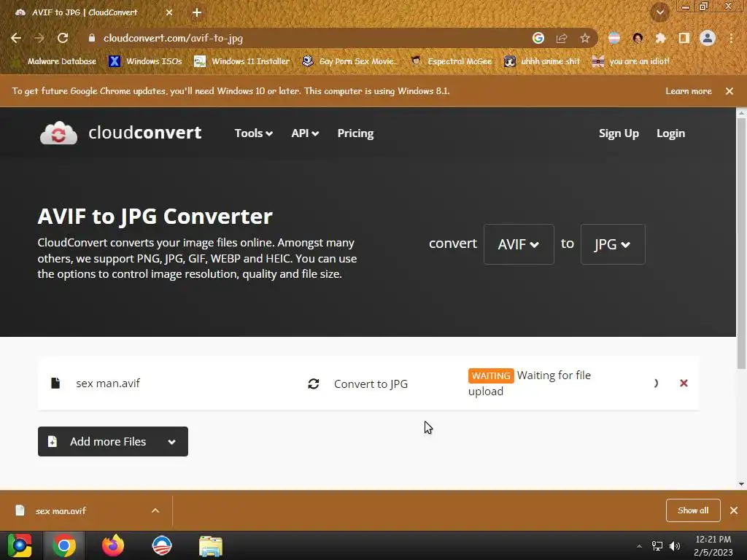Open a new browser tab
The width and height of the screenshot is (747, 560).
tap(197, 12)
